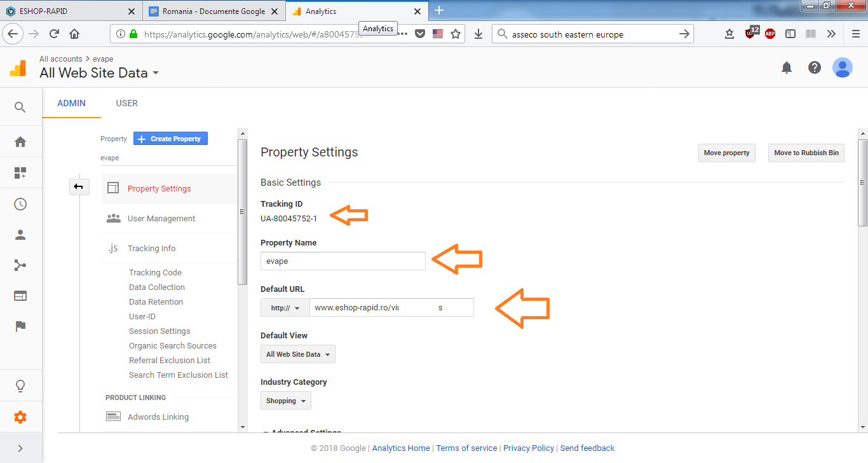Open Data Collection submenu item
The width and height of the screenshot is (868, 463).
pyautogui.click(x=157, y=287)
